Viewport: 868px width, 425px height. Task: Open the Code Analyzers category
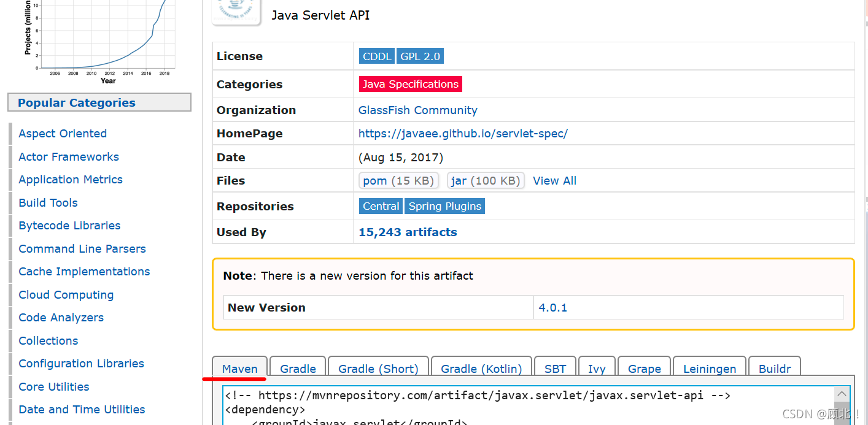61,318
